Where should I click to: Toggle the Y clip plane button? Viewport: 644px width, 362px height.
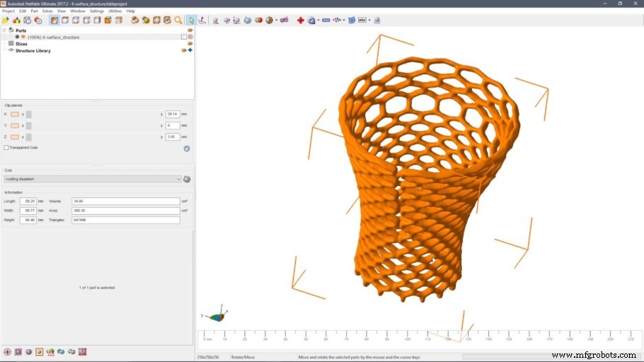(x=15, y=126)
